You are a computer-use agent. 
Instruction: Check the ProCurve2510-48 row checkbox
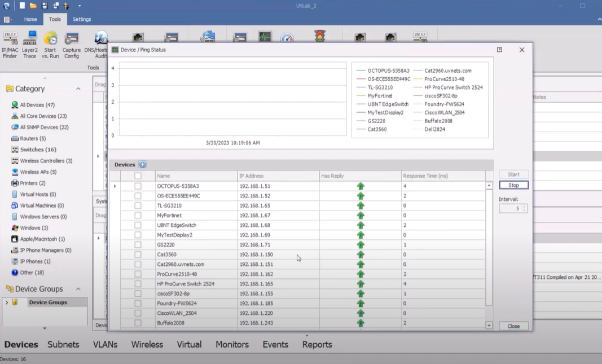pos(138,274)
